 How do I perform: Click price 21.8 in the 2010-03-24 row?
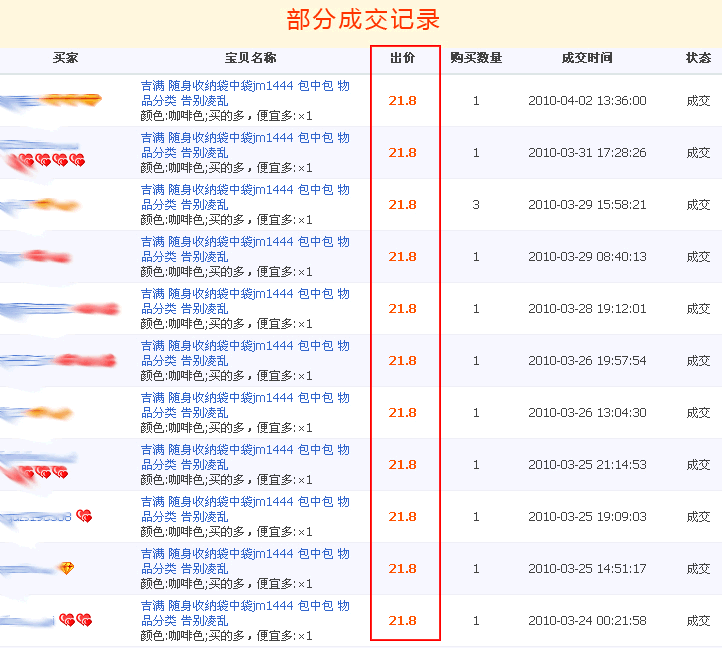402,621
